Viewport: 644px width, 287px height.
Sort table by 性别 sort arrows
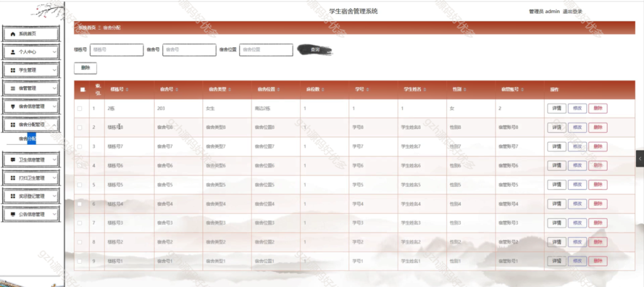pyautogui.click(x=465, y=89)
